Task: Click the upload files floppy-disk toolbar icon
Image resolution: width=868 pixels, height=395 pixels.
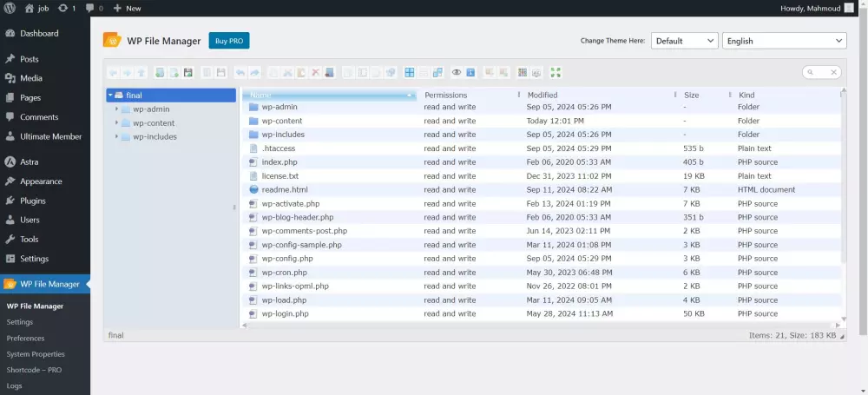Action: point(188,73)
